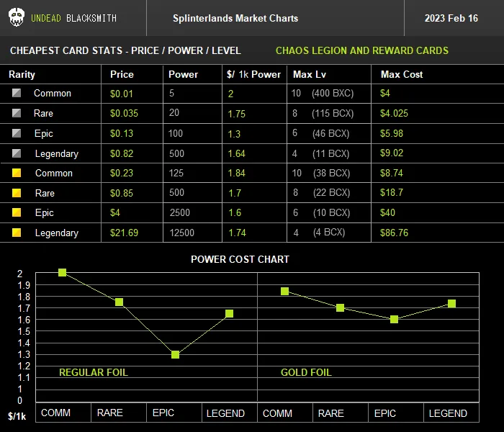
Task: Click the $/1k axis label
Action: [17, 416]
